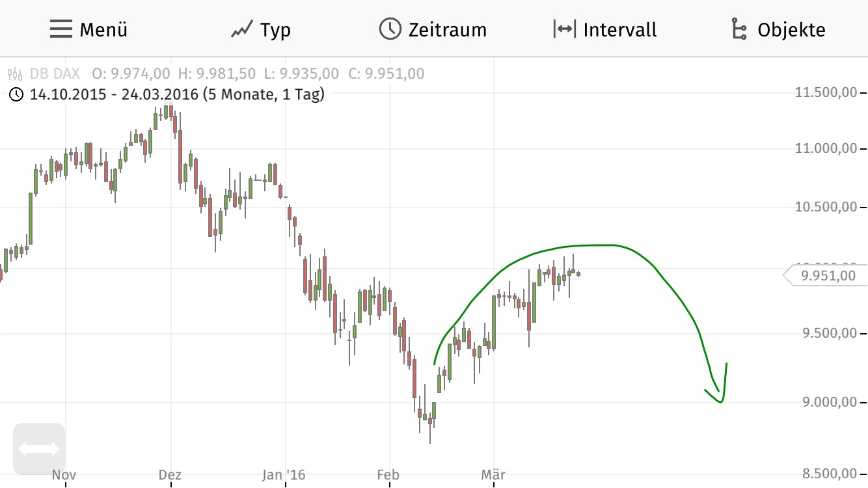
Task: Click the 9.951,00 current price marker
Action: (827, 275)
